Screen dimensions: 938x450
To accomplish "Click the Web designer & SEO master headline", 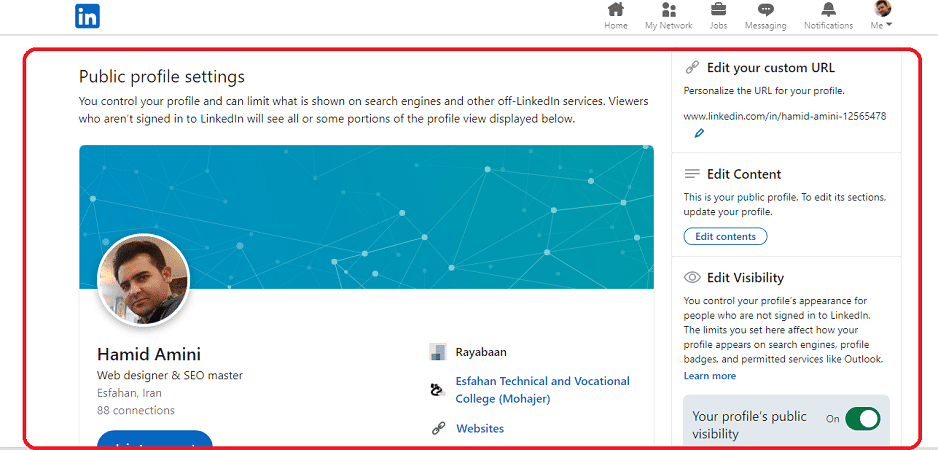I will (x=170, y=375).
